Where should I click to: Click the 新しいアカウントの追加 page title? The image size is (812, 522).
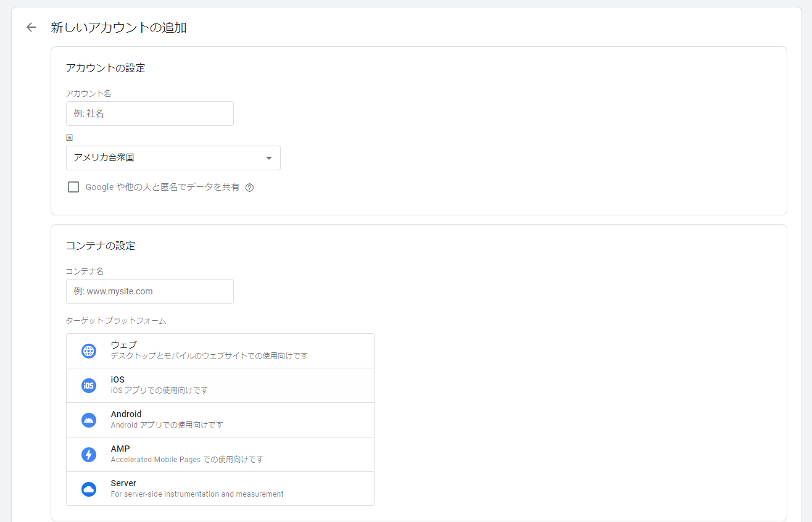pyautogui.click(x=118, y=28)
